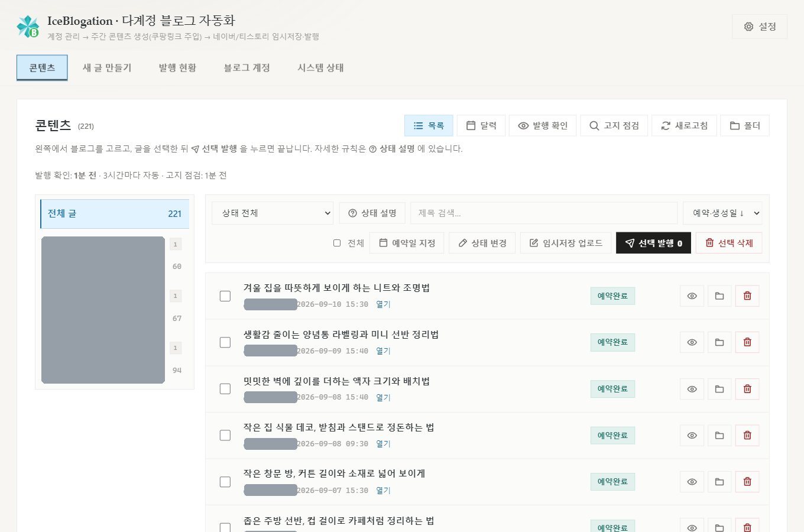Focus the 제목 검색 search field
This screenshot has width=804, height=532.
(x=544, y=213)
